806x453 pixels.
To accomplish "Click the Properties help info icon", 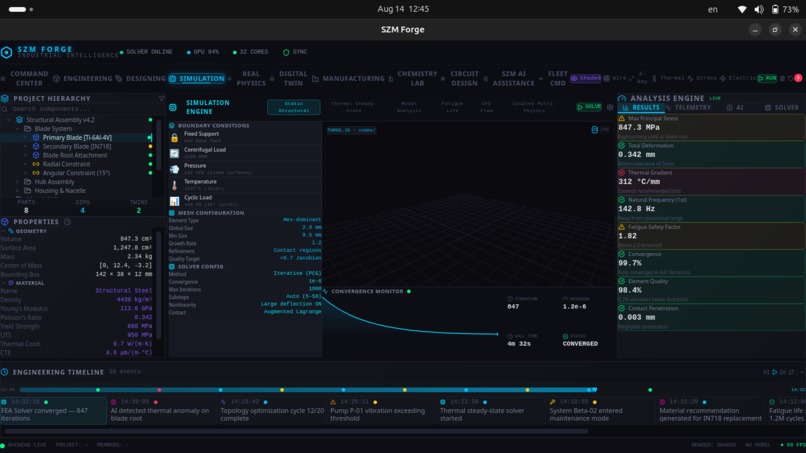I will point(67,222).
